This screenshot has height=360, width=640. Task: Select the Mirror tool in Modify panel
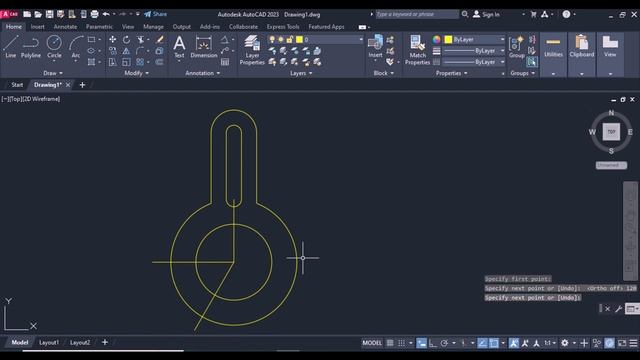(127, 51)
